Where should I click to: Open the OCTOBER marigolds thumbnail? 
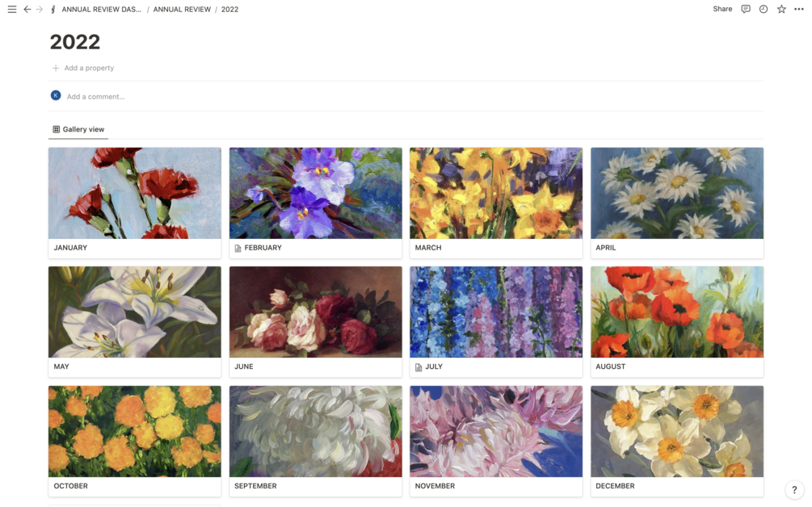click(x=135, y=431)
